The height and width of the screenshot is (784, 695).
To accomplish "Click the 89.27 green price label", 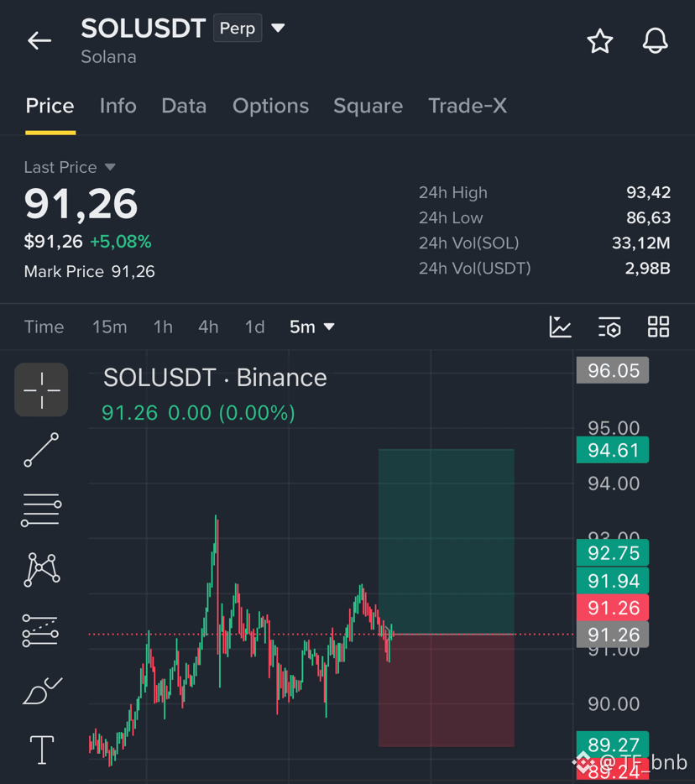I will tap(613, 745).
